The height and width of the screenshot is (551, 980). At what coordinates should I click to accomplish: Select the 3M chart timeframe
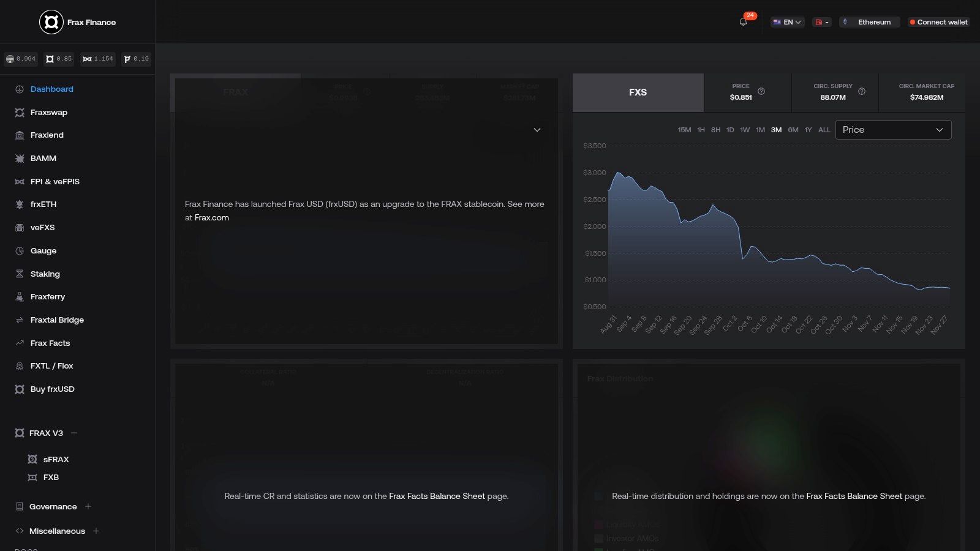(776, 130)
